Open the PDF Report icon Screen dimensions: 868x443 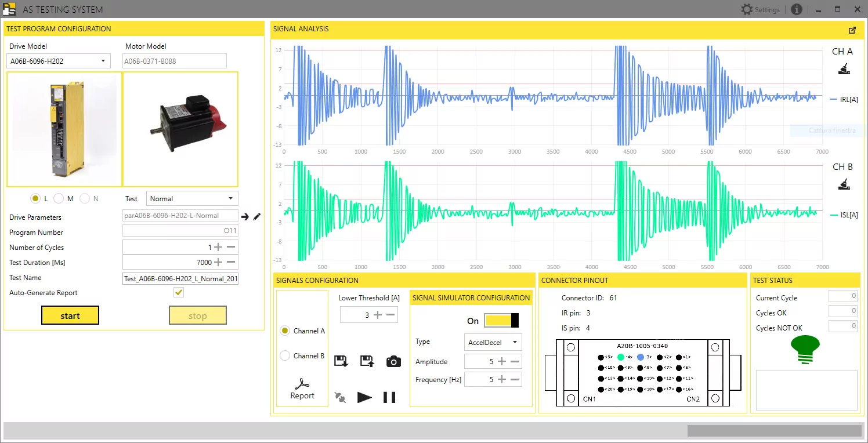tap(302, 389)
